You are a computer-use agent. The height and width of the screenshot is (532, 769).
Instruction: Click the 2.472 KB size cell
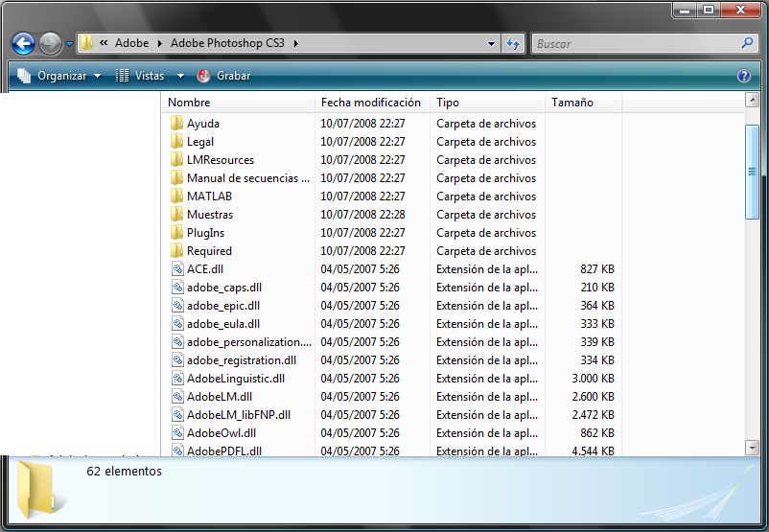pyautogui.click(x=593, y=415)
